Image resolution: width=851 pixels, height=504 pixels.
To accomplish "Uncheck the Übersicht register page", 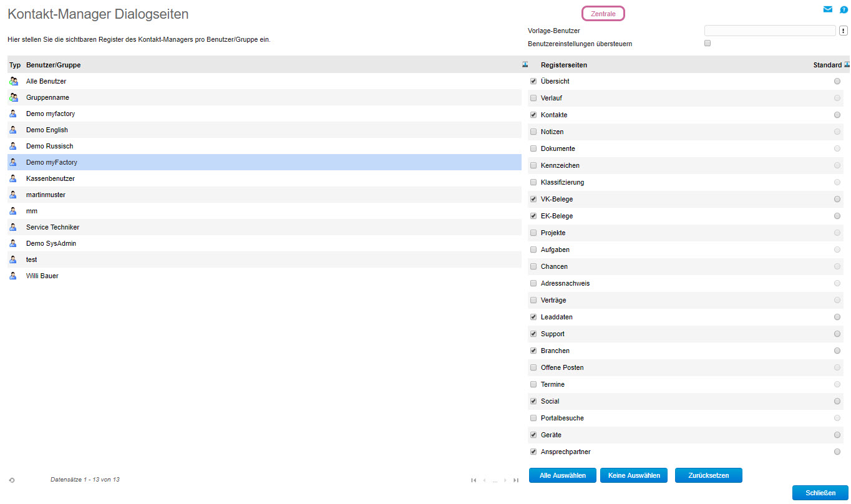I will click(x=533, y=81).
